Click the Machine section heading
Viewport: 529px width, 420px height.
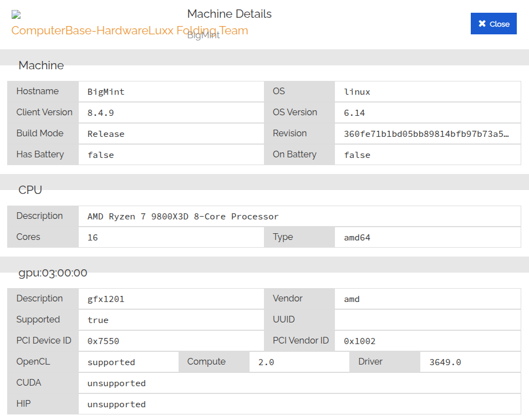pyautogui.click(x=41, y=65)
